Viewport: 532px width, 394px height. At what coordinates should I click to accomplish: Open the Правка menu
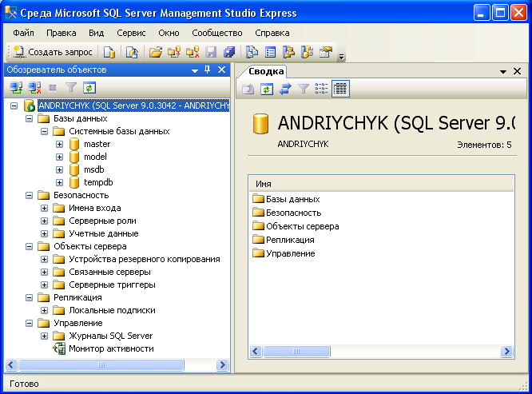tap(61, 33)
